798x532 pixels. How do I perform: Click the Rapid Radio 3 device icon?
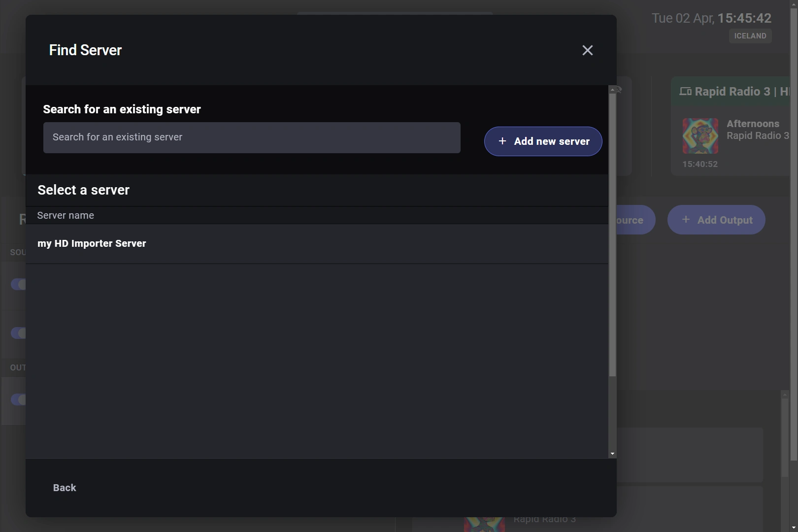685,92
